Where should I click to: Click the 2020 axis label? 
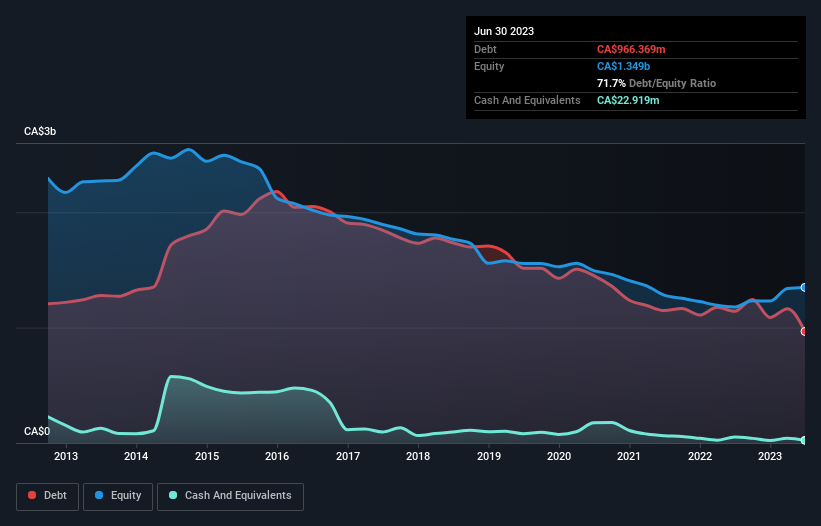[559, 456]
